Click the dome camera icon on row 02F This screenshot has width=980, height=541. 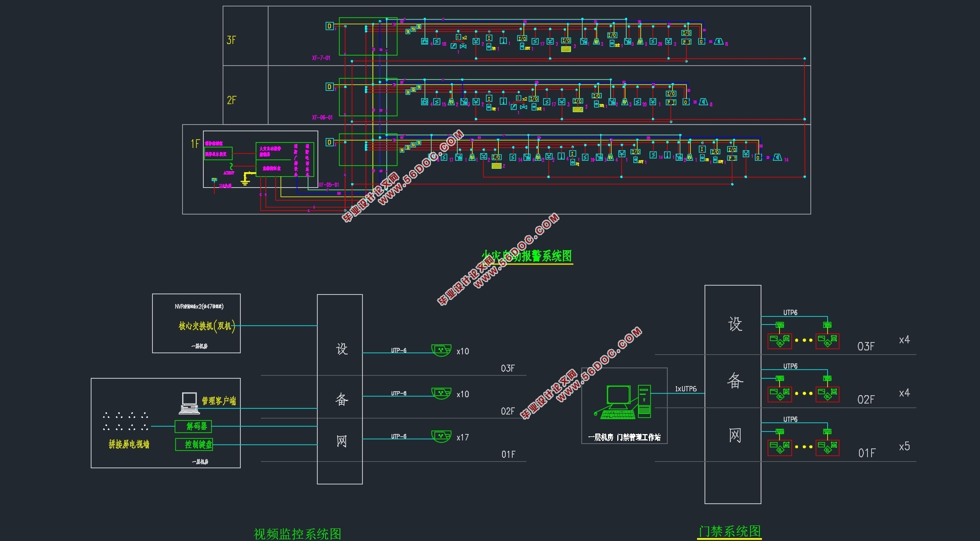(x=441, y=393)
